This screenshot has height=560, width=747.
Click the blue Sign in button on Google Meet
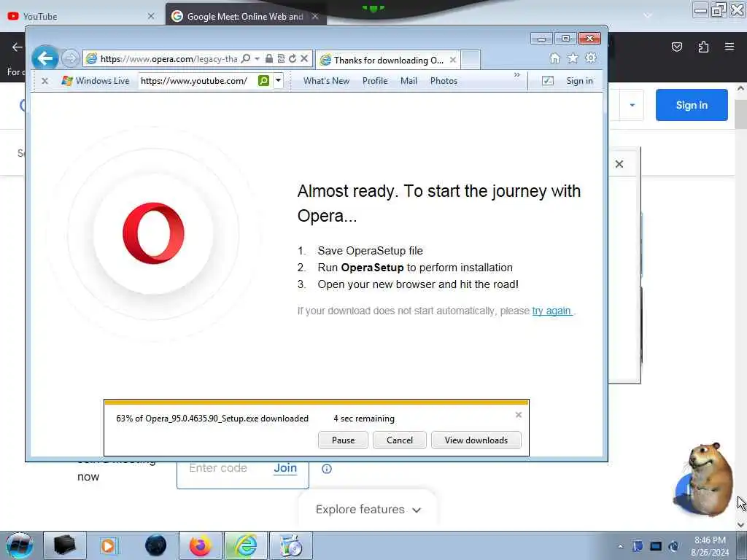pos(692,105)
